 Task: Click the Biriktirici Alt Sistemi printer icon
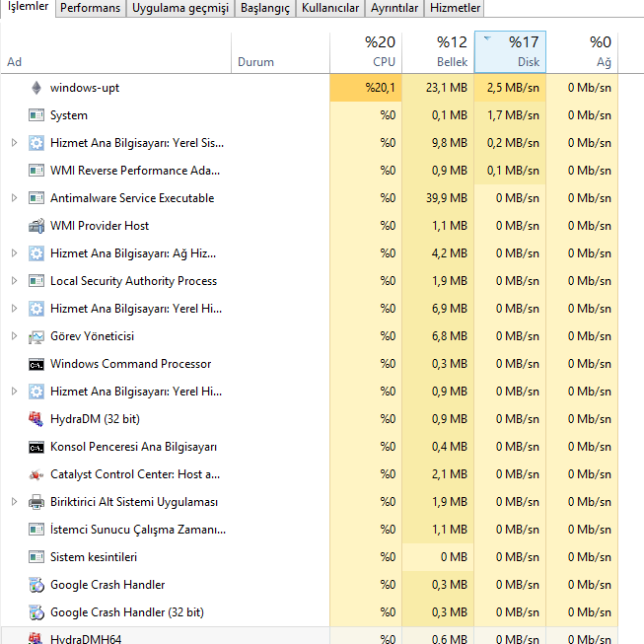point(36,502)
